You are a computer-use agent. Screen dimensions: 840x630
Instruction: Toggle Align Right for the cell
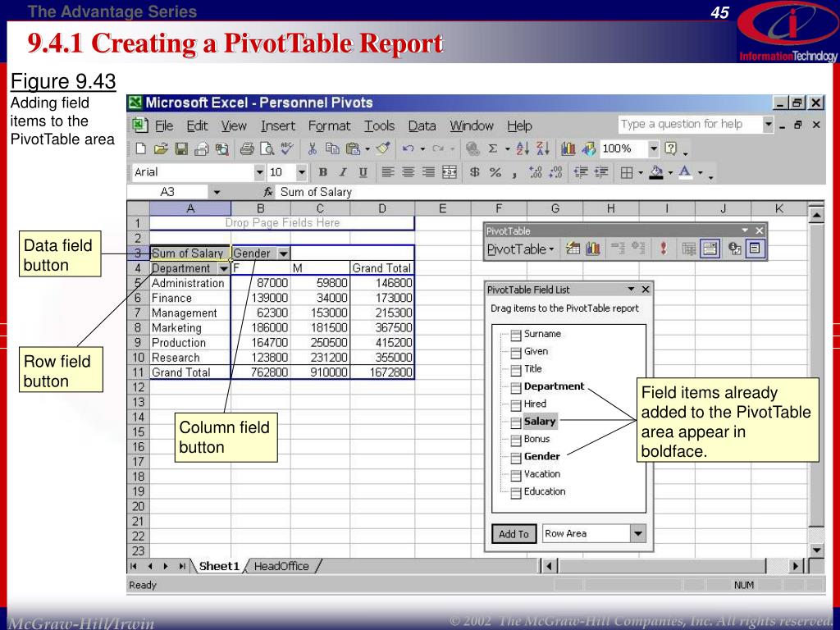pos(428,172)
